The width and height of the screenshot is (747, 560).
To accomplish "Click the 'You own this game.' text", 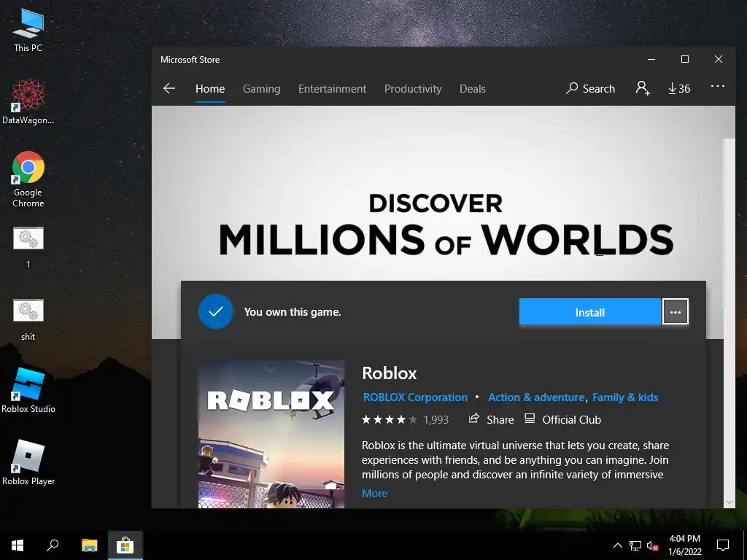I will click(x=293, y=312).
